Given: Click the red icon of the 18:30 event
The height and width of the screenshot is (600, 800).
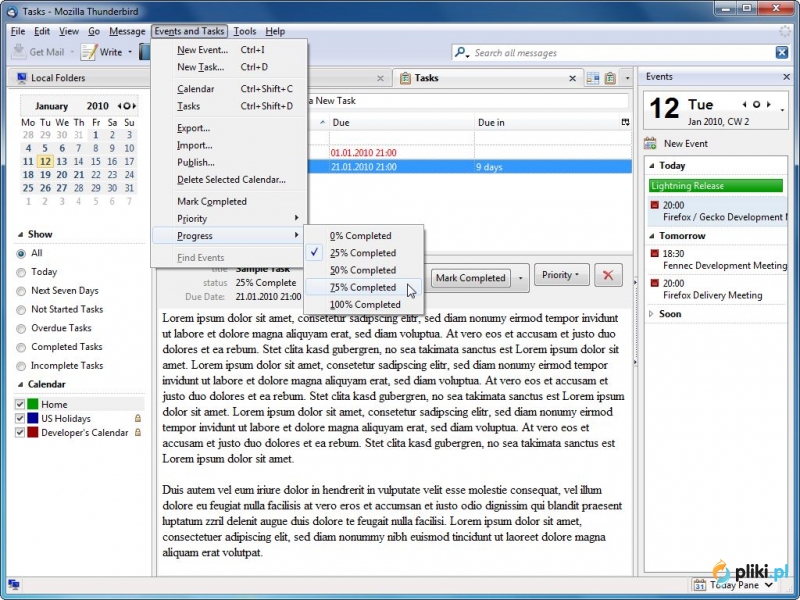Looking at the screenshot, I should click(x=655, y=253).
